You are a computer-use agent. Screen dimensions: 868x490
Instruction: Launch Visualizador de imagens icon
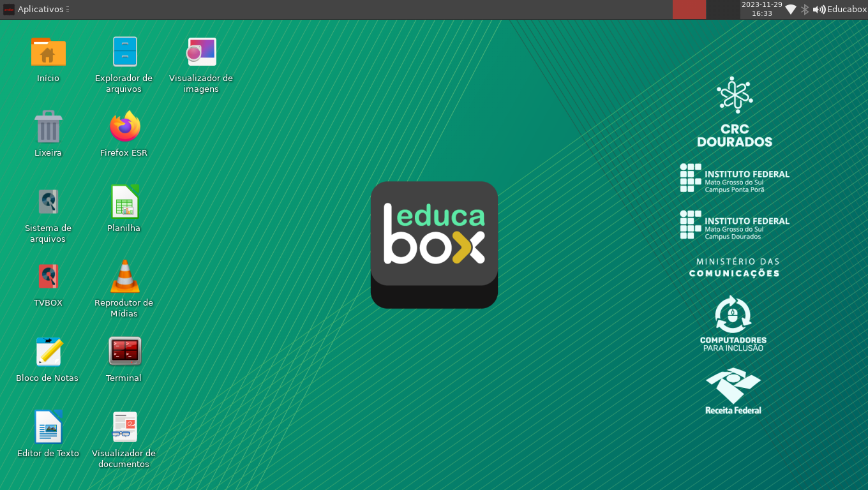pyautogui.click(x=201, y=52)
